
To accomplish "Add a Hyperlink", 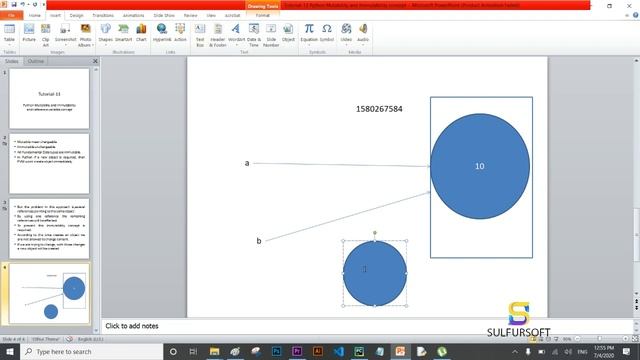I will pyautogui.click(x=162, y=33).
